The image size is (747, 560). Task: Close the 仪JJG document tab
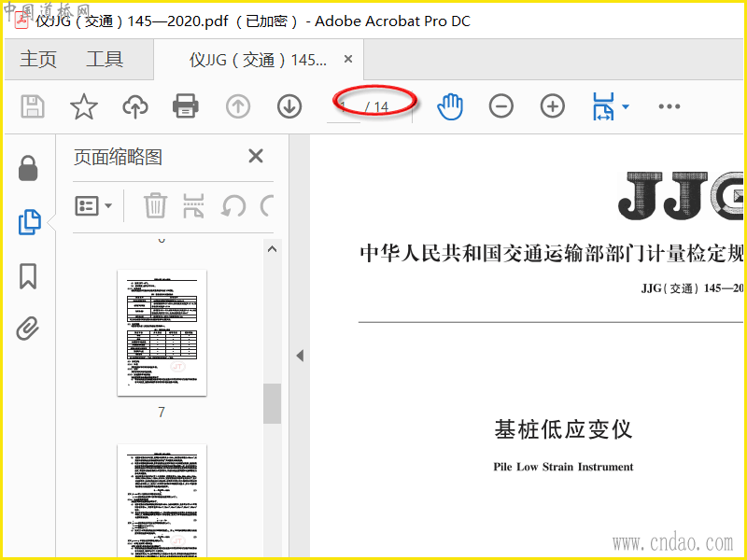tap(348, 59)
